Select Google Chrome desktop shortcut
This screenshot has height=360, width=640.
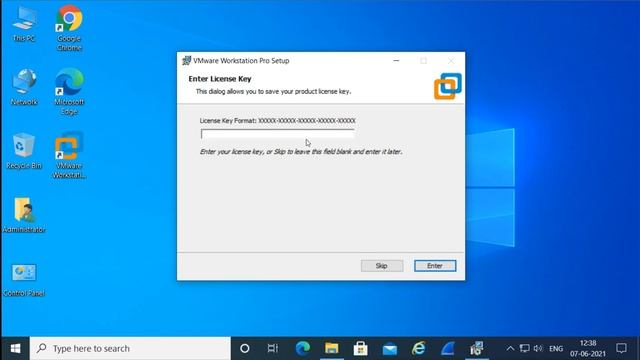pyautogui.click(x=69, y=28)
